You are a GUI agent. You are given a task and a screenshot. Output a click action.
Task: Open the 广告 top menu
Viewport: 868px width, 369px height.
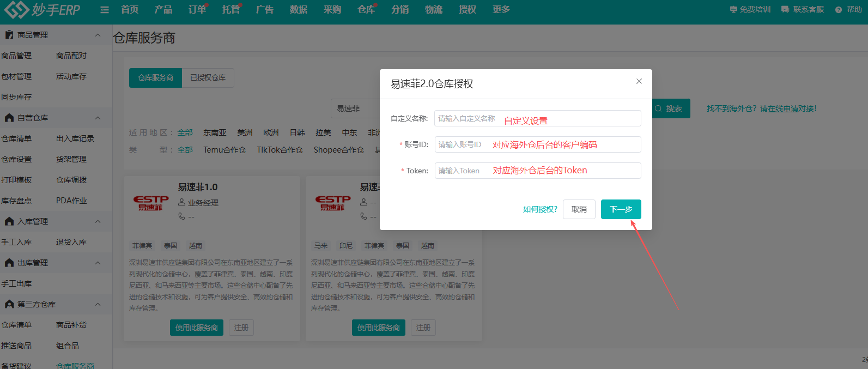point(265,10)
